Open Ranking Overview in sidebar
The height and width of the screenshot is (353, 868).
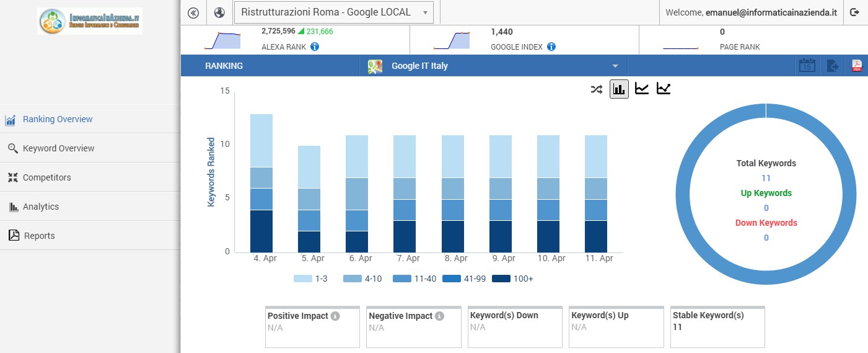(x=90, y=119)
